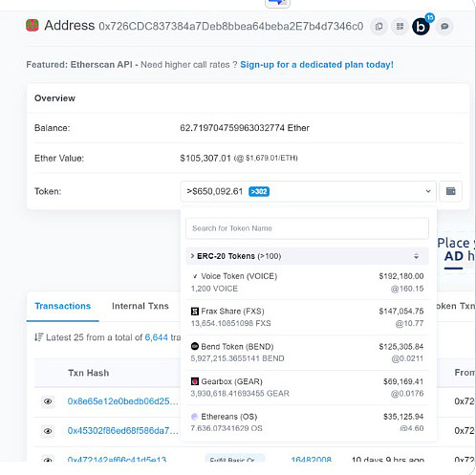Switch to the Internal Txns tab
The width and height of the screenshot is (476, 475).
[x=141, y=306]
